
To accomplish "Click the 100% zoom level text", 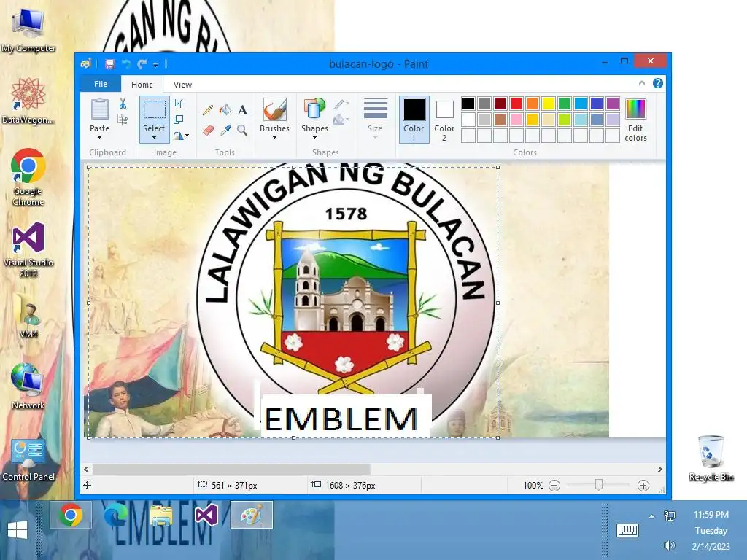I will (533, 486).
